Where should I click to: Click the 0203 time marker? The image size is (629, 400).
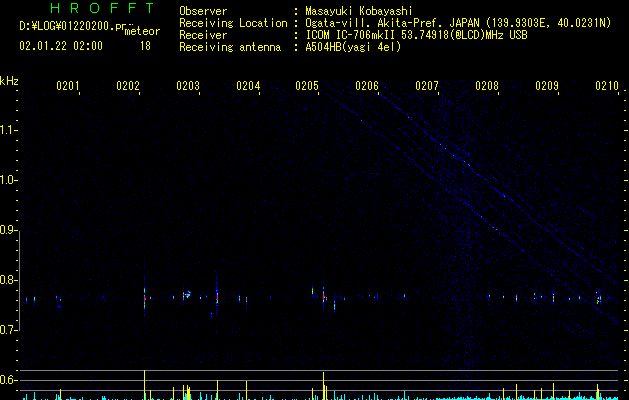188,85
